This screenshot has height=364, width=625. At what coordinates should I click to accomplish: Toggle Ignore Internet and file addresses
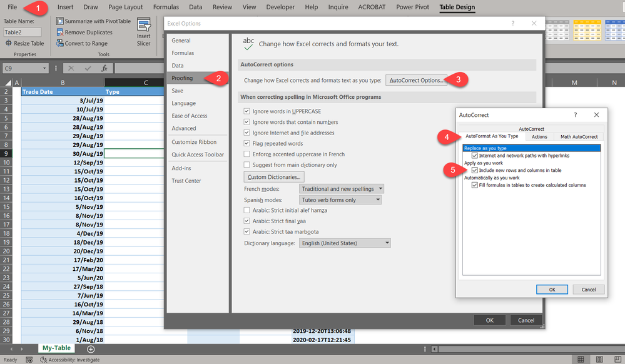coord(246,133)
